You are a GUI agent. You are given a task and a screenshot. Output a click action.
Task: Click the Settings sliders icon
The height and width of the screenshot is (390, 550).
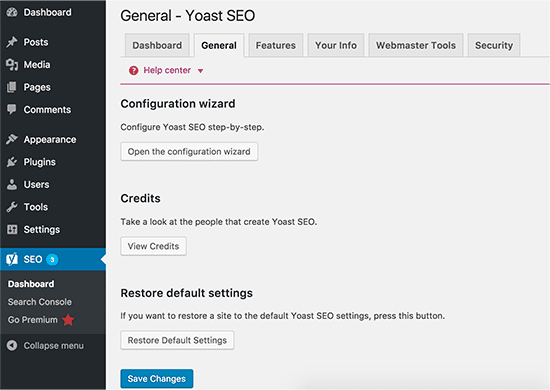[12, 229]
